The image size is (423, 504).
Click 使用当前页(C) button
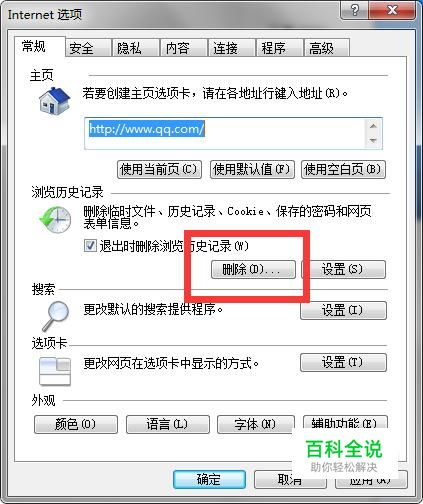click(159, 169)
